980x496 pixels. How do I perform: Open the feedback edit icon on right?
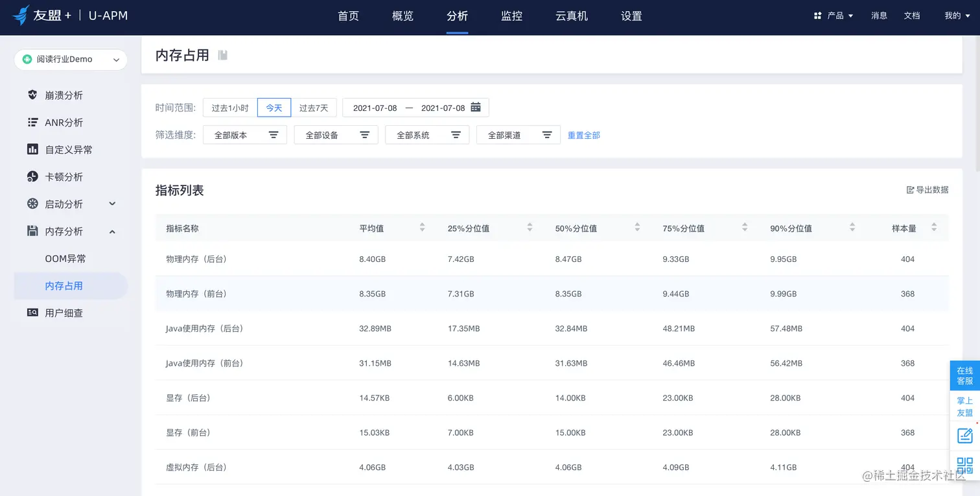[x=965, y=436]
